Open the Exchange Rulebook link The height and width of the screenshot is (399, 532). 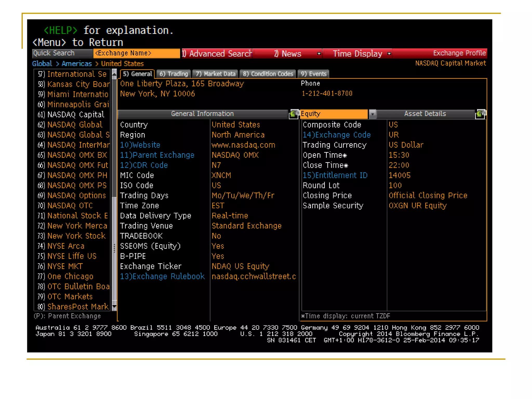coord(162,276)
